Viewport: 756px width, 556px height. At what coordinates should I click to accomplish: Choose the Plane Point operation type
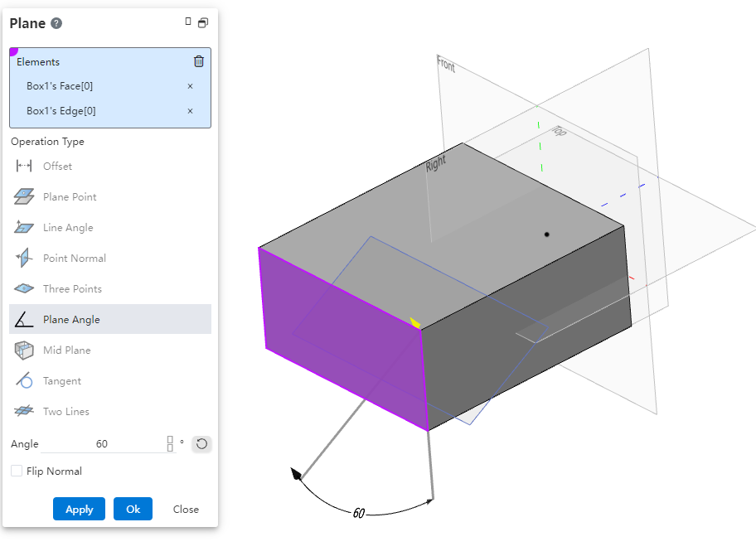click(x=110, y=197)
